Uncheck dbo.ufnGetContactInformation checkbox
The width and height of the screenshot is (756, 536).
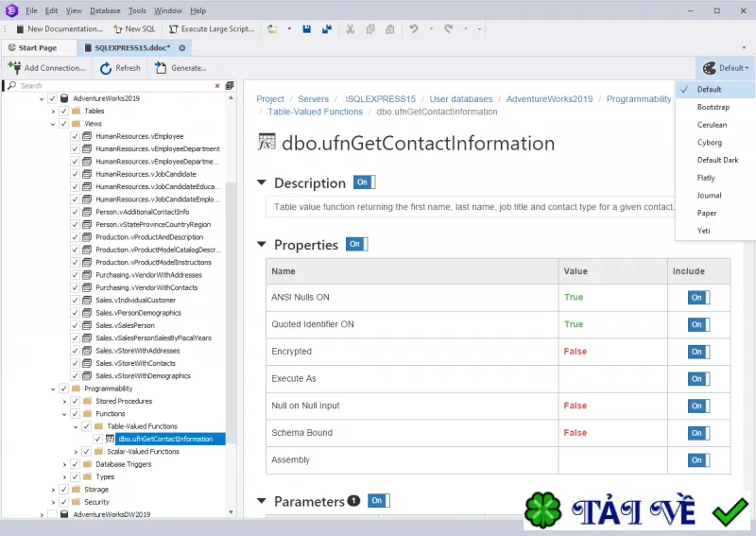98,439
